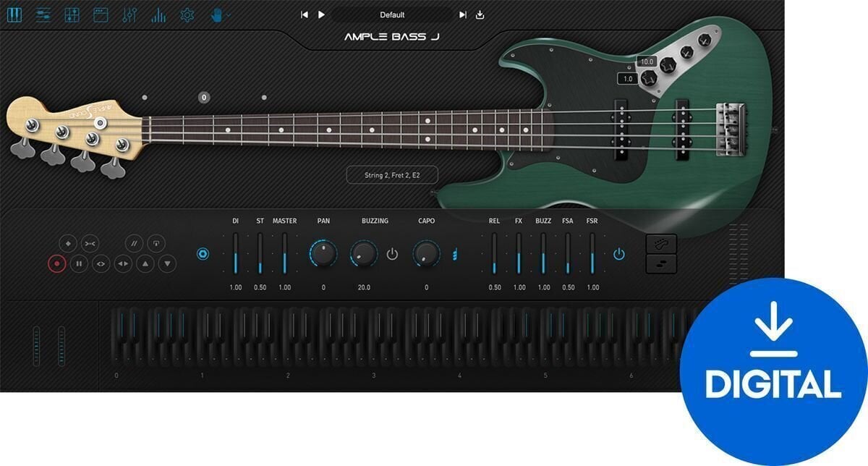Image resolution: width=868 pixels, height=466 pixels.
Task: Click the red record circle button
Action: (x=56, y=264)
